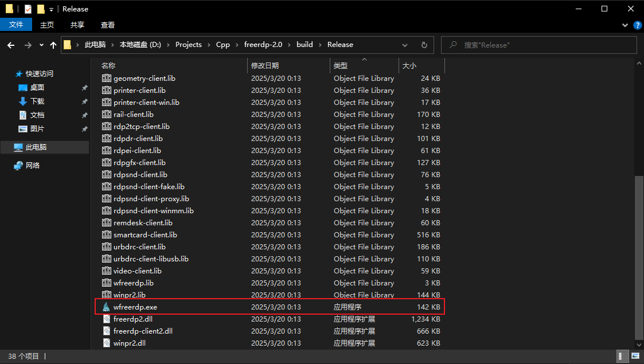The width and height of the screenshot is (644, 364).
Task: Click the up-one-level arrow button
Action: (53, 45)
